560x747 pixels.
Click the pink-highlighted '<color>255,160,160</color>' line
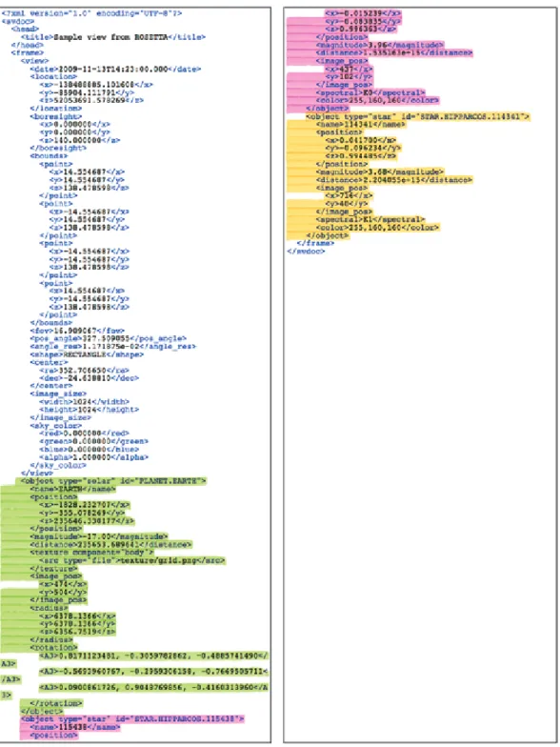(x=377, y=101)
